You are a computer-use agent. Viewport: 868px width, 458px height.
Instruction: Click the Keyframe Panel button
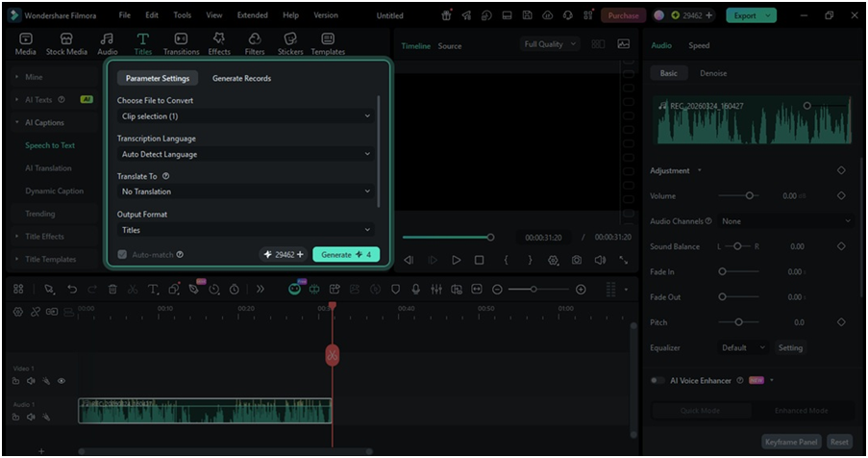pyautogui.click(x=791, y=442)
